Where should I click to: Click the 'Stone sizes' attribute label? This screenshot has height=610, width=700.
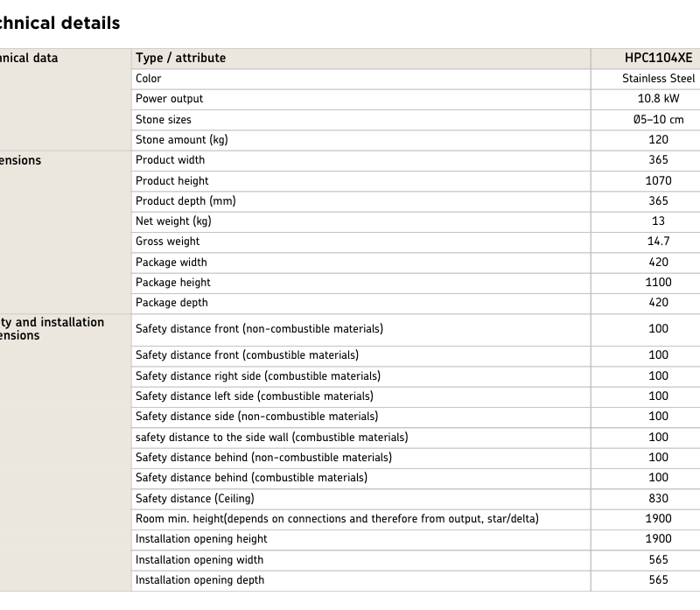tap(163, 120)
